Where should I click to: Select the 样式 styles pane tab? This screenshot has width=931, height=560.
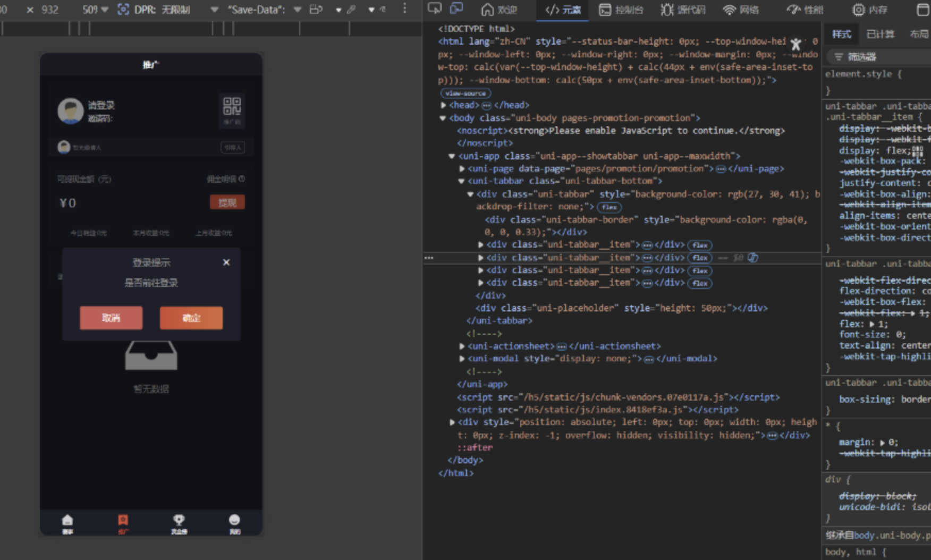click(841, 35)
